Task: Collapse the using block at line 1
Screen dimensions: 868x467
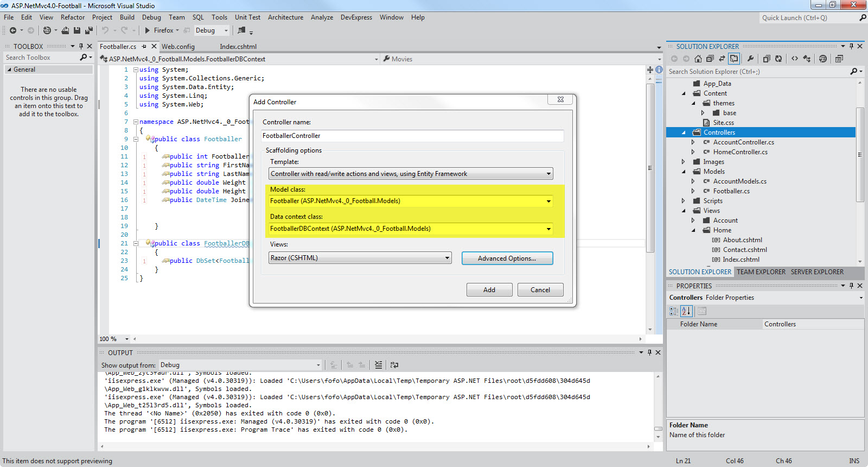Action: pos(136,70)
